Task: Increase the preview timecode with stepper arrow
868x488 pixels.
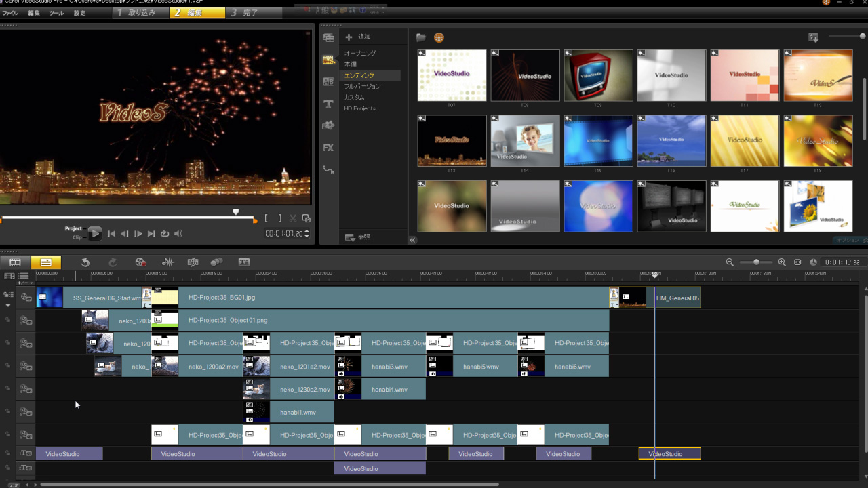Action: 307,231
